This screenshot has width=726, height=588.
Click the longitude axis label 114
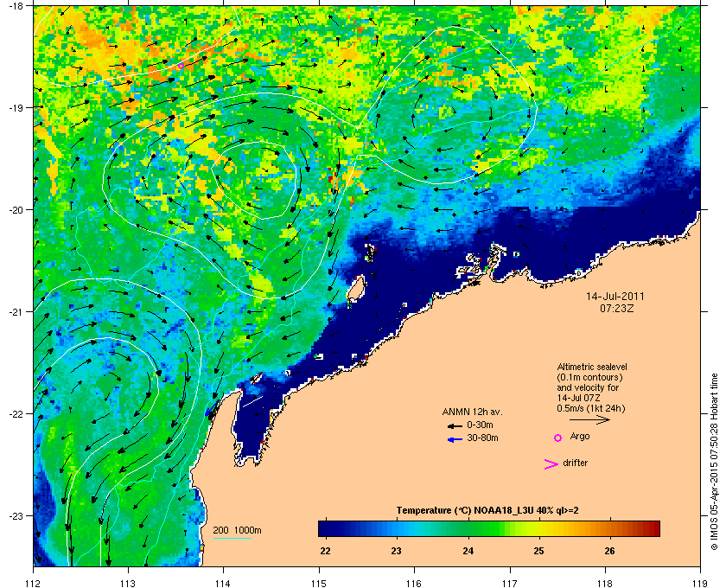click(x=223, y=584)
